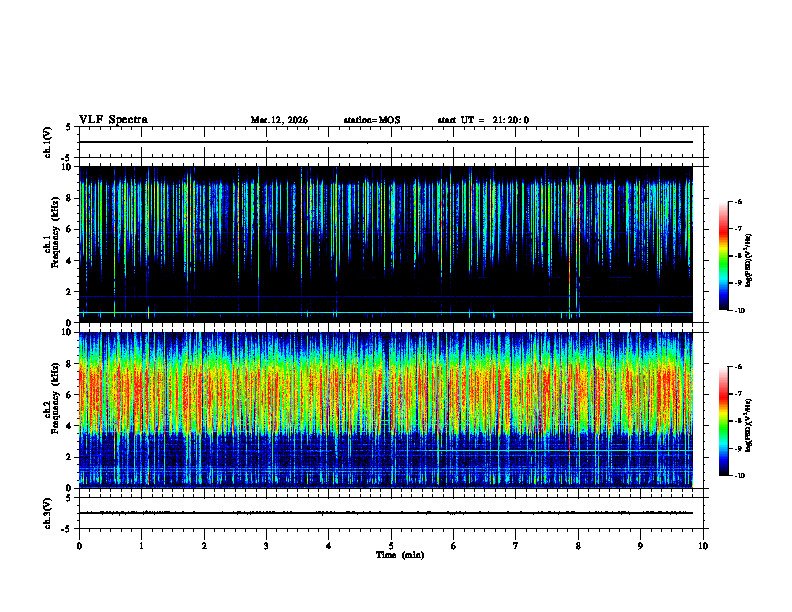
Task: Click time axis tick label "9"
Action: point(640,546)
